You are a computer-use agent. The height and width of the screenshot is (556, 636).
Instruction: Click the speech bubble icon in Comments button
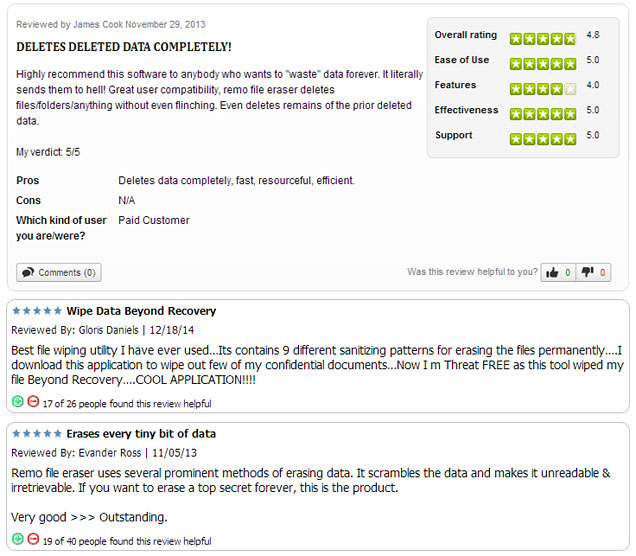[x=28, y=272]
